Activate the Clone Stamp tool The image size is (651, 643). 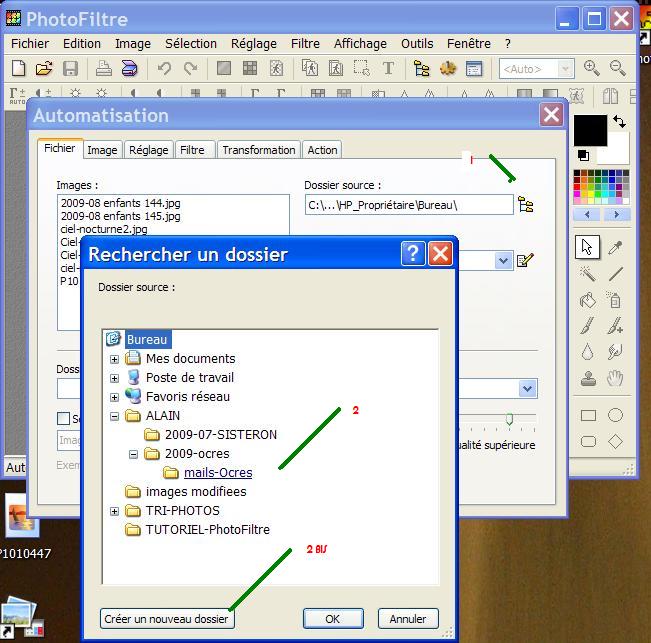pos(589,378)
